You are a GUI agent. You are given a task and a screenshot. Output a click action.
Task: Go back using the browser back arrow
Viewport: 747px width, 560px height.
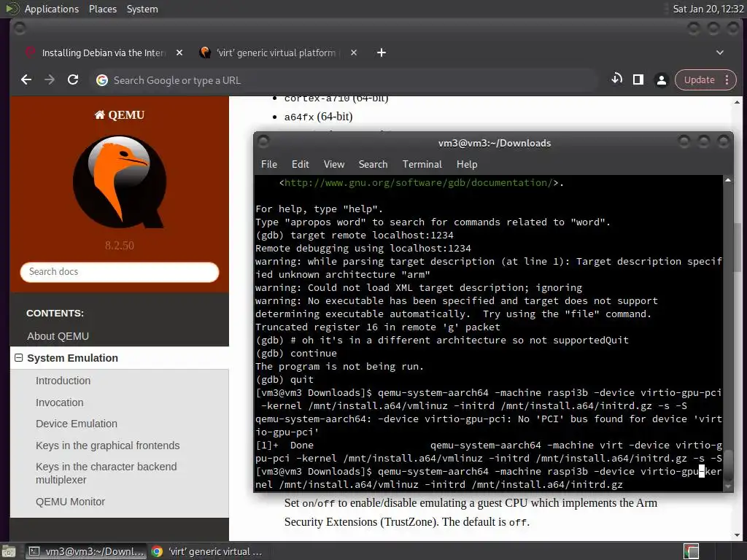26,80
